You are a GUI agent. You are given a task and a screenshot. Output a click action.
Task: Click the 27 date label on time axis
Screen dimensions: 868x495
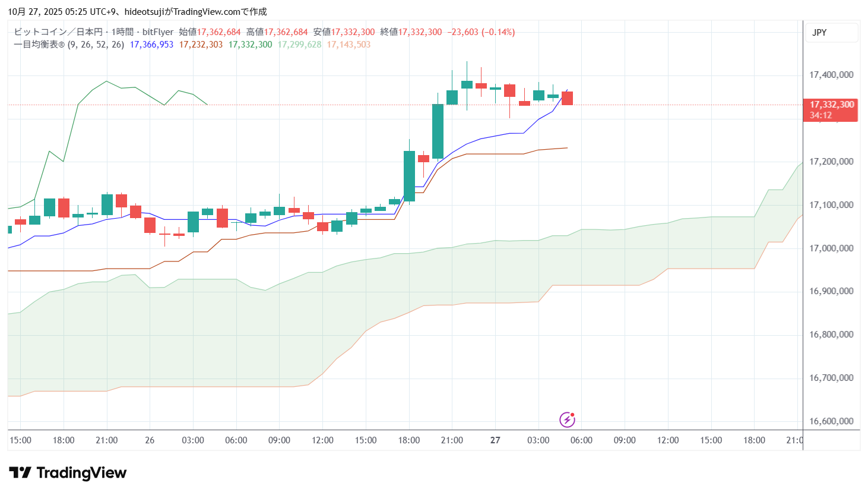tap(495, 440)
